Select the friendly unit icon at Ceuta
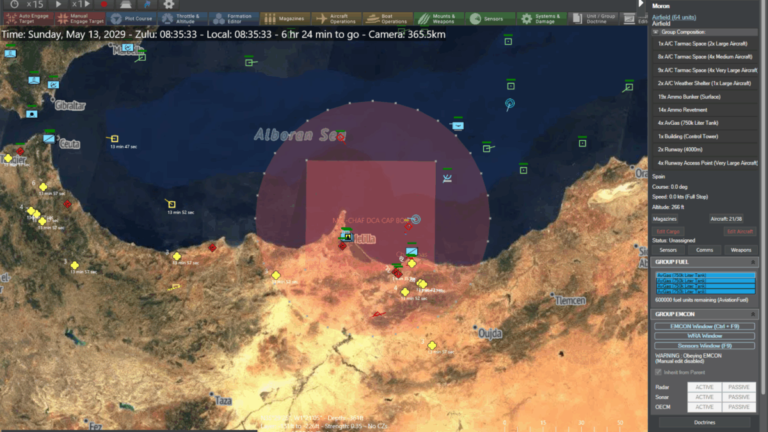 click(x=49, y=139)
